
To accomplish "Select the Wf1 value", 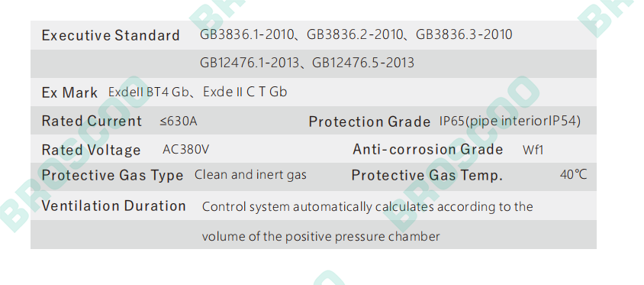I will 533,150.
